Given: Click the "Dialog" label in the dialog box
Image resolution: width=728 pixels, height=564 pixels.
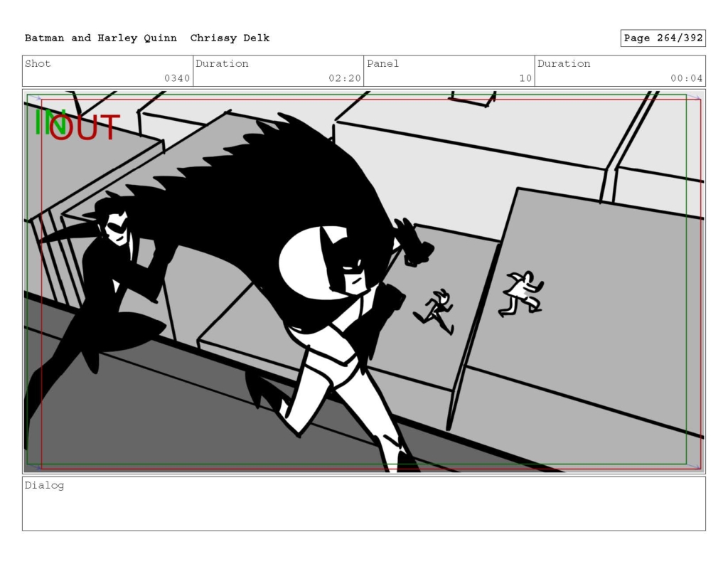Looking at the screenshot, I should pyautogui.click(x=45, y=486).
